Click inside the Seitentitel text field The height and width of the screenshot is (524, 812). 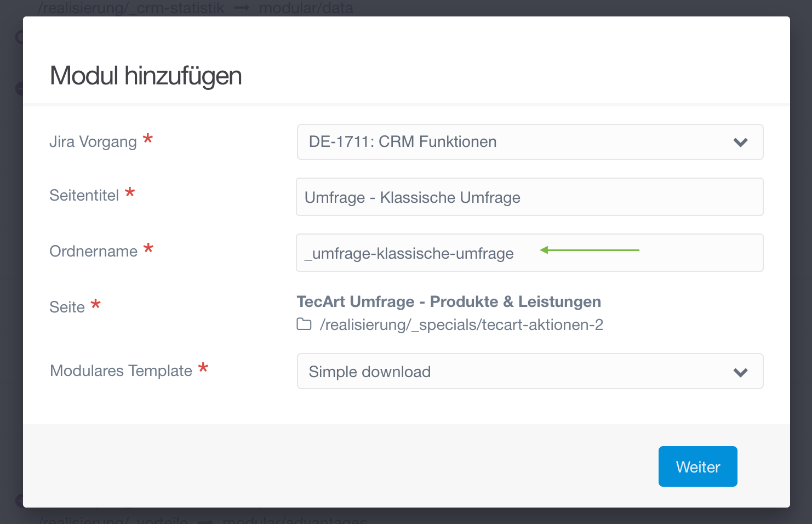[x=530, y=197]
